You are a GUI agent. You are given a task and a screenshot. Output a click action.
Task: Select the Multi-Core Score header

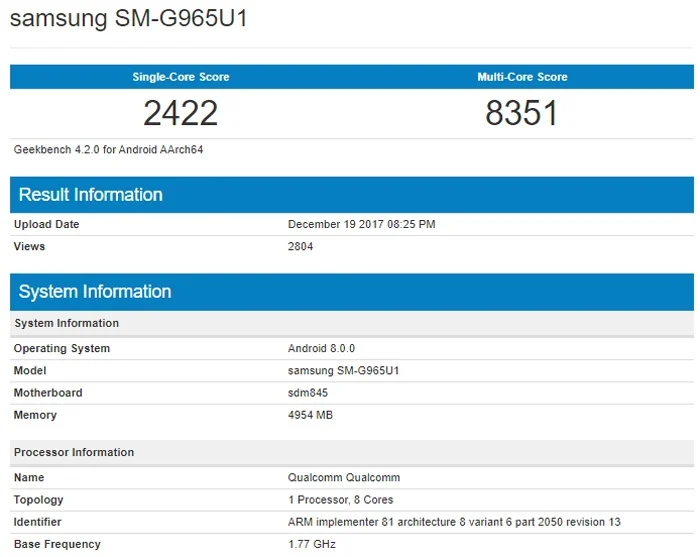pos(522,77)
